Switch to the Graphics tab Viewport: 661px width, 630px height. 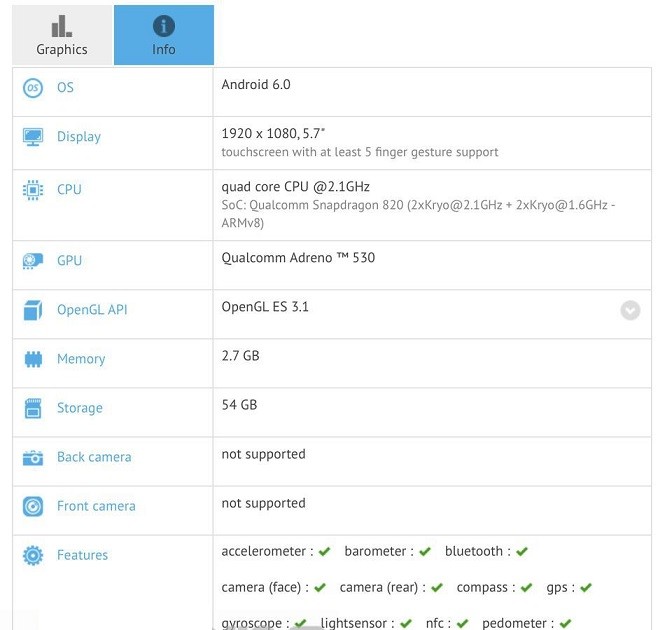(x=62, y=35)
